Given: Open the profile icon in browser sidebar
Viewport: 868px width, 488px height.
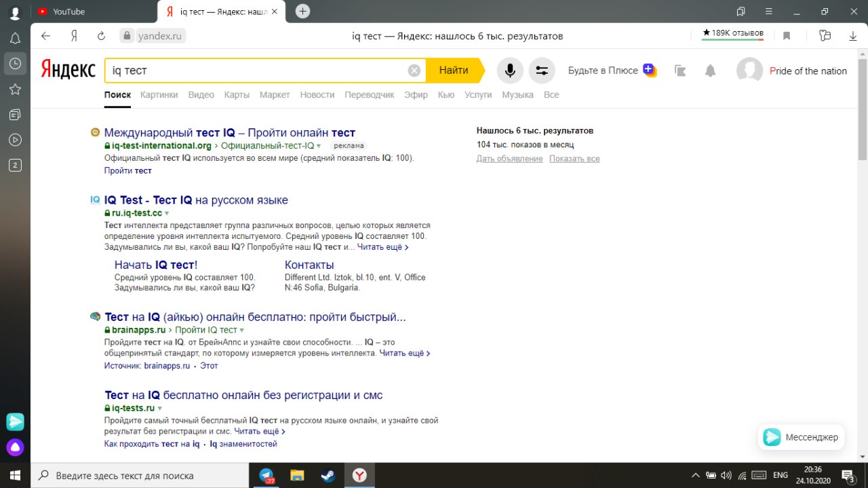Looking at the screenshot, I should point(15,12).
